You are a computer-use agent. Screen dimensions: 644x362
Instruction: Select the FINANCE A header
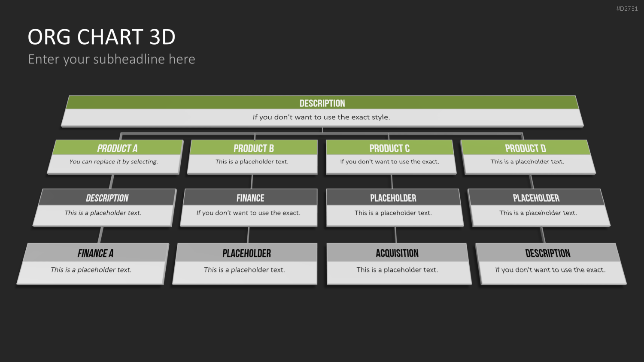[95, 253]
